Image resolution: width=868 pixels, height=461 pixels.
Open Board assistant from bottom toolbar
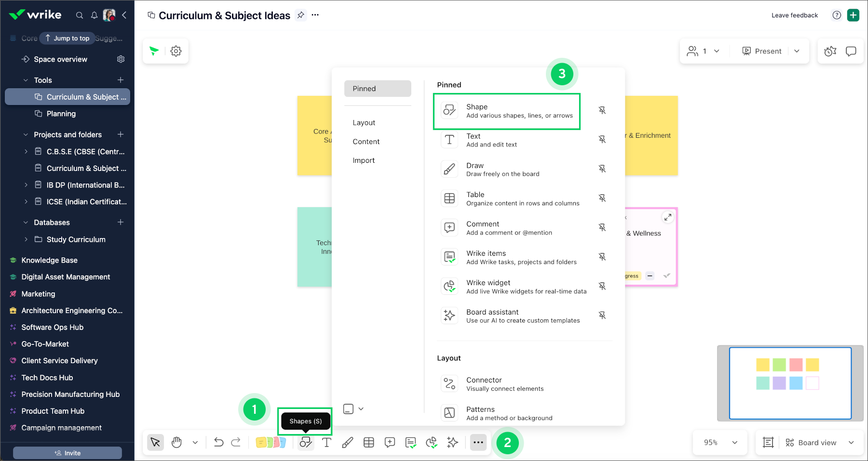click(452, 442)
